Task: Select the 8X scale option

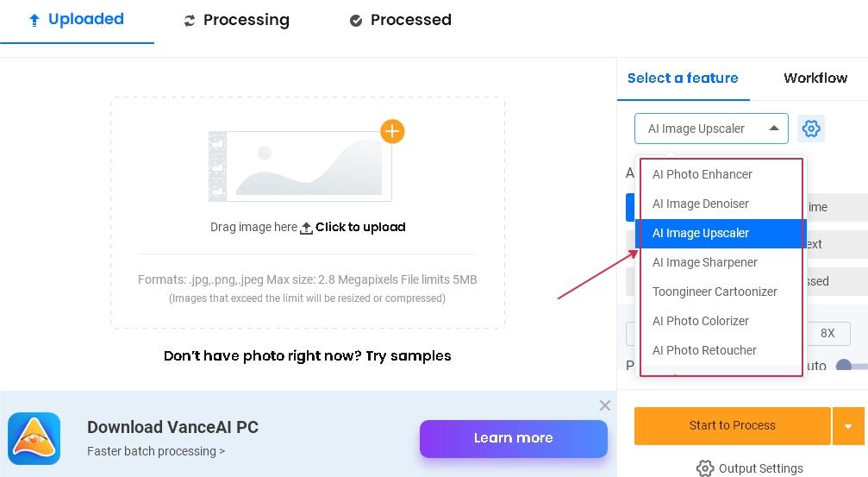Action: (x=828, y=333)
